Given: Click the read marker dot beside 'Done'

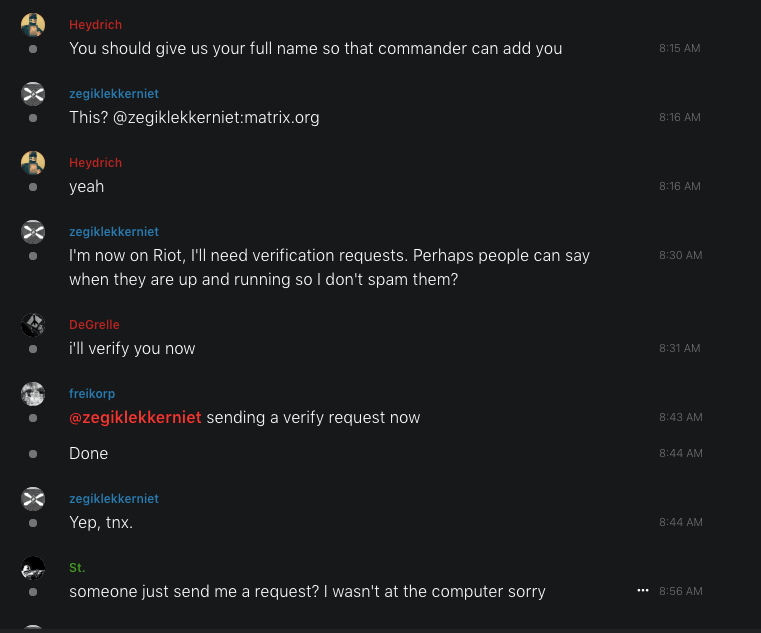Looking at the screenshot, I should 33,453.
